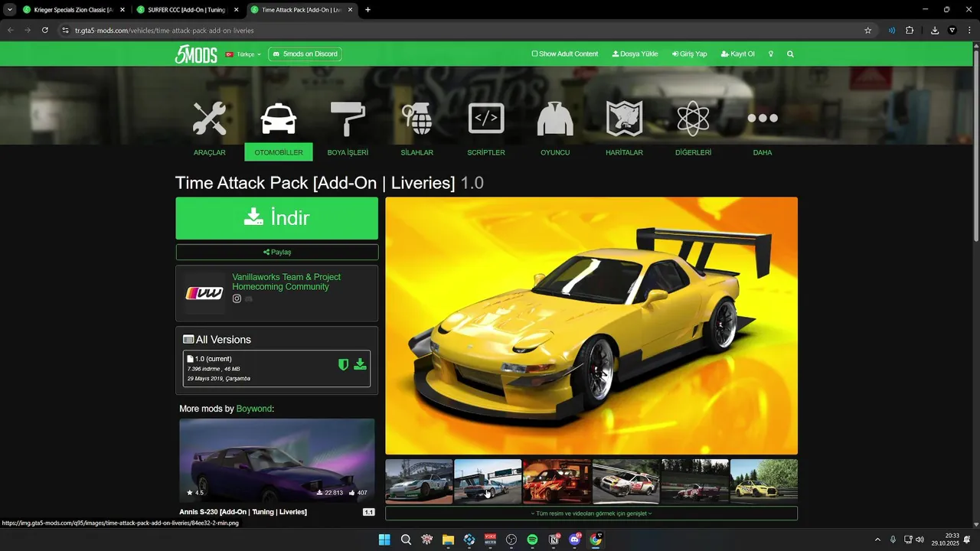Viewport: 980px width, 551px height.
Task: Select the last gallery thumbnail, yellow car
Action: [764, 481]
